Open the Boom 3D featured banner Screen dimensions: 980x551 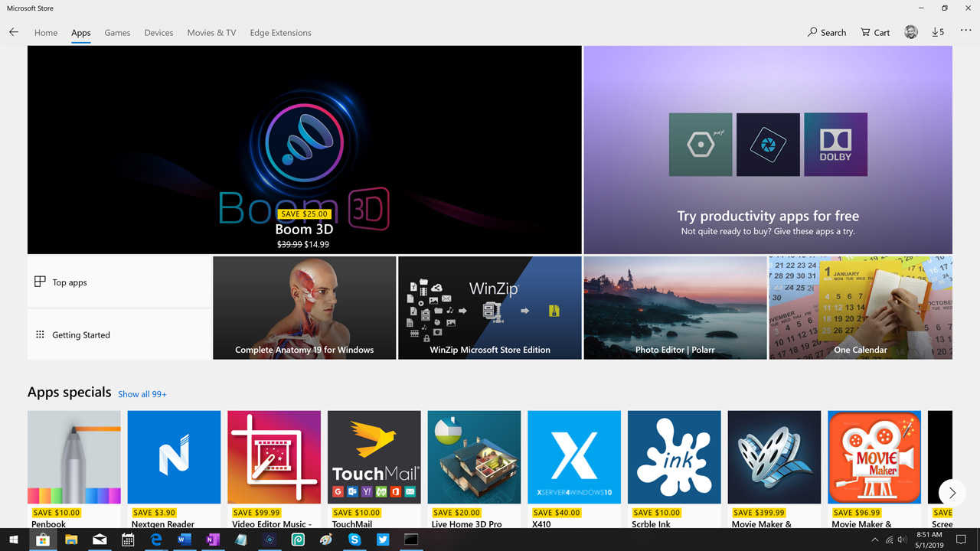pyautogui.click(x=304, y=150)
